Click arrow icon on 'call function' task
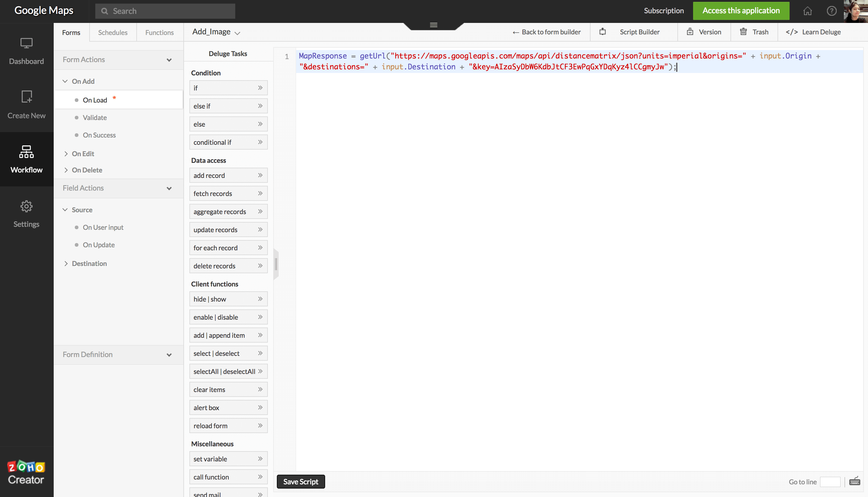The width and height of the screenshot is (868, 497). click(260, 476)
